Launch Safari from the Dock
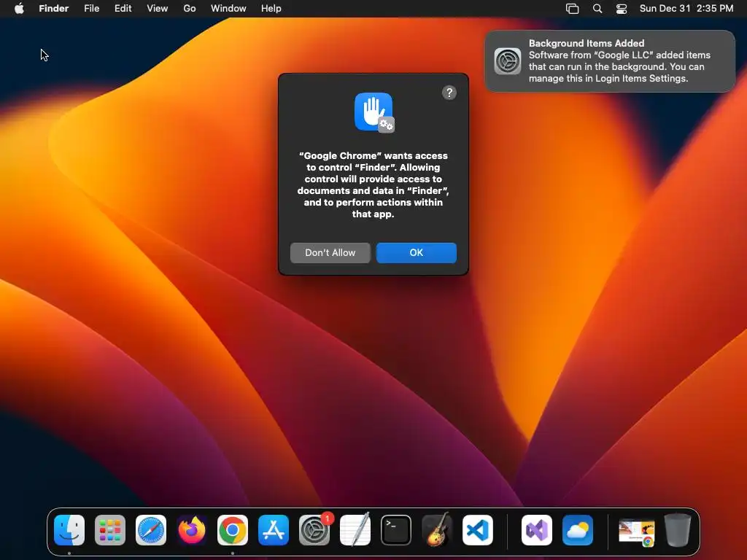 click(151, 530)
